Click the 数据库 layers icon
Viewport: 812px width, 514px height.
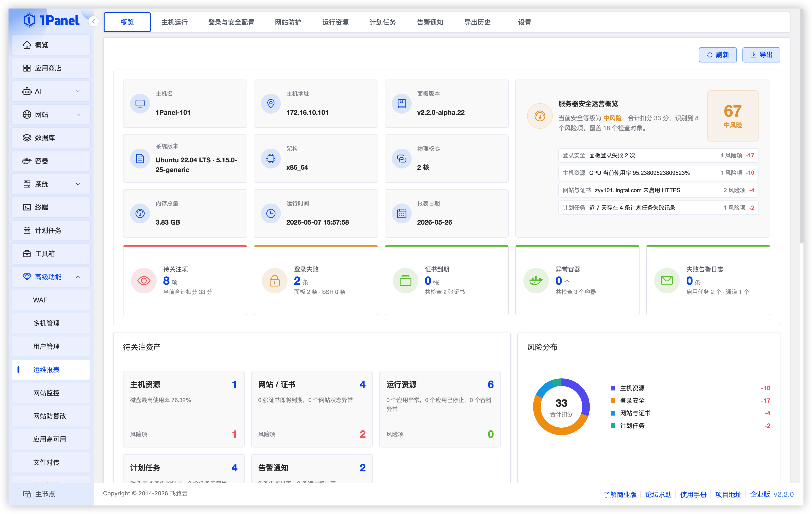point(27,137)
